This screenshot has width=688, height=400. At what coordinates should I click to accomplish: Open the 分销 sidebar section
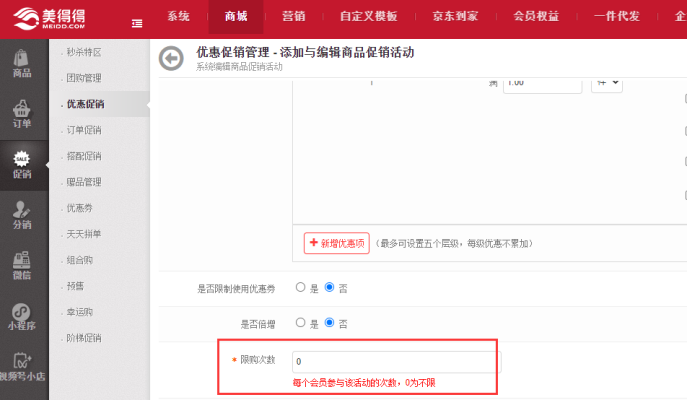tap(22, 216)
